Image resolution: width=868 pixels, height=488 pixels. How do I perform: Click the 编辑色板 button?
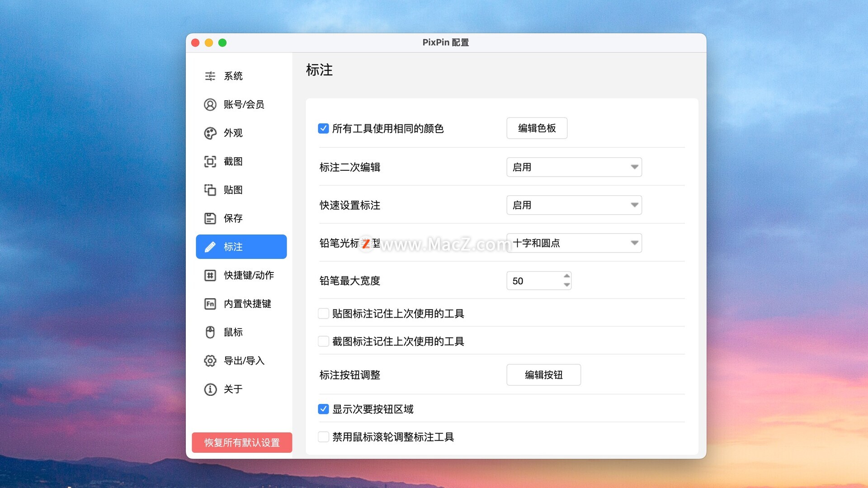537,128
